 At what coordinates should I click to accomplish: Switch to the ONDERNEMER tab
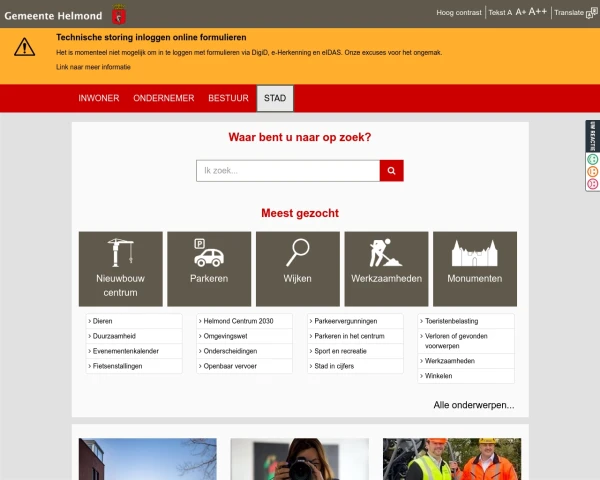point(164,98)
